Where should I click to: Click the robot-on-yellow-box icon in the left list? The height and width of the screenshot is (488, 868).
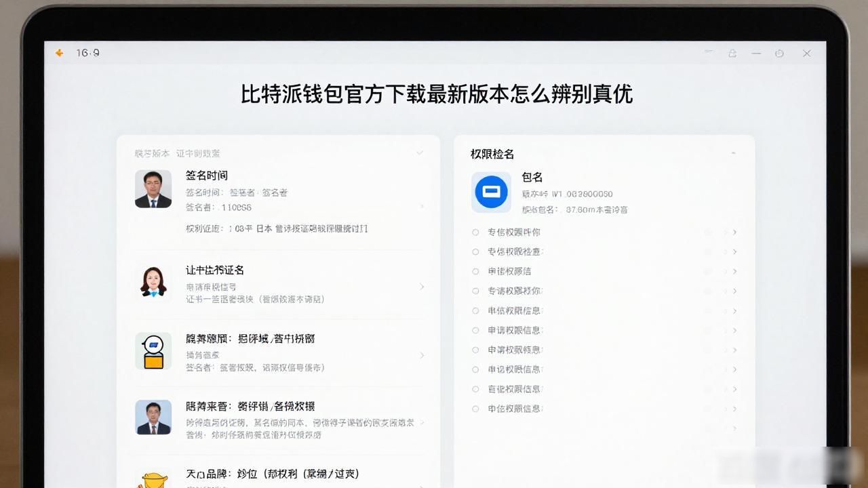pos(153,351)
